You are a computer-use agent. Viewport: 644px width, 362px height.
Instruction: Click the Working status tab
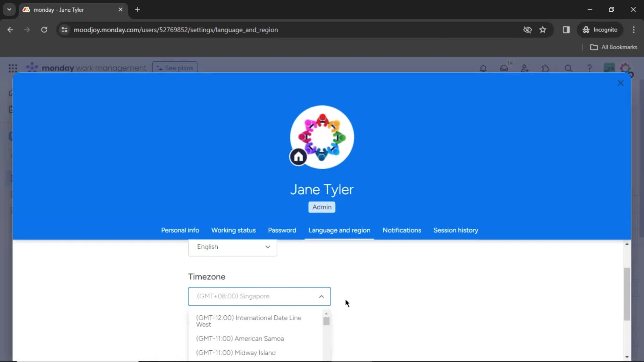point(233,230)
